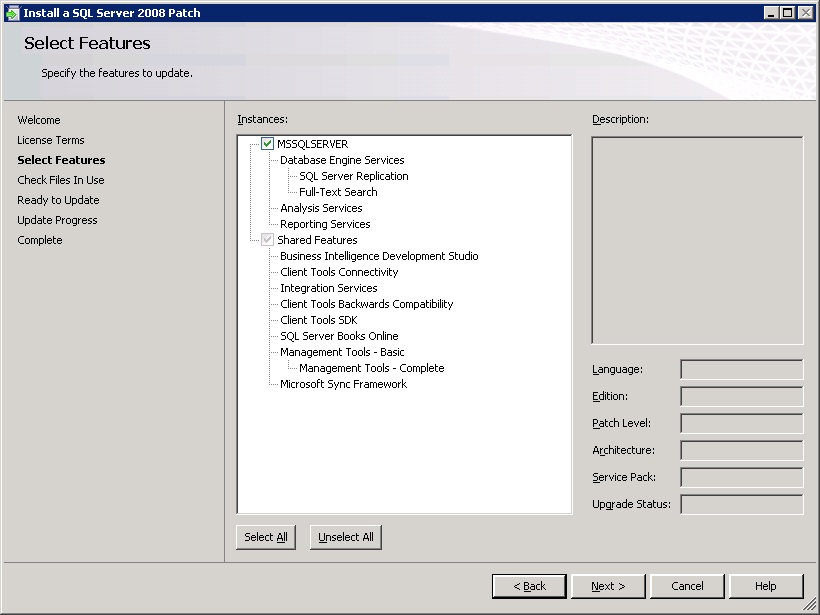The height and width of the screenshot is (615, 820).
Task: Click the Select Features step
Action: [x=61, y=160]
